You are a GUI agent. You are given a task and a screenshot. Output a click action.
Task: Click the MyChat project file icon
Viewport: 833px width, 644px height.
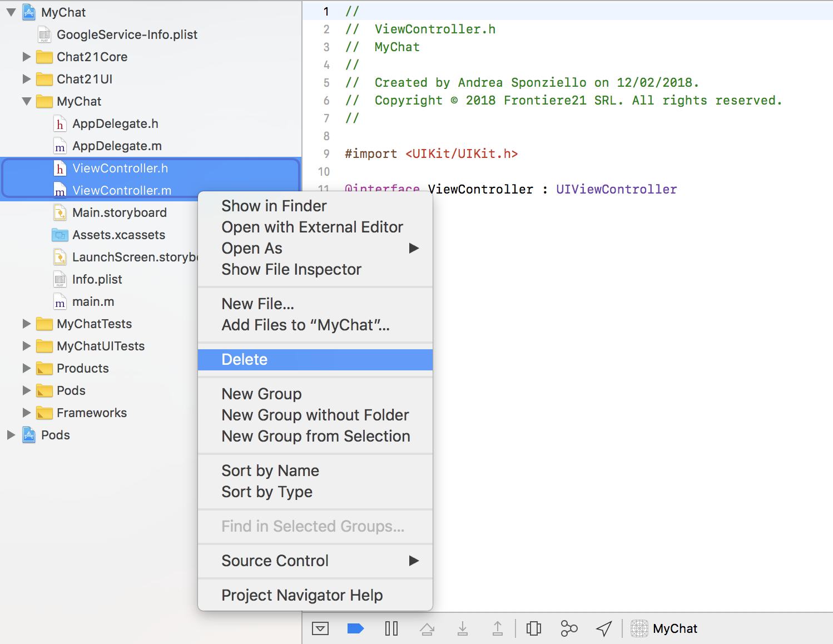point(29,12)
